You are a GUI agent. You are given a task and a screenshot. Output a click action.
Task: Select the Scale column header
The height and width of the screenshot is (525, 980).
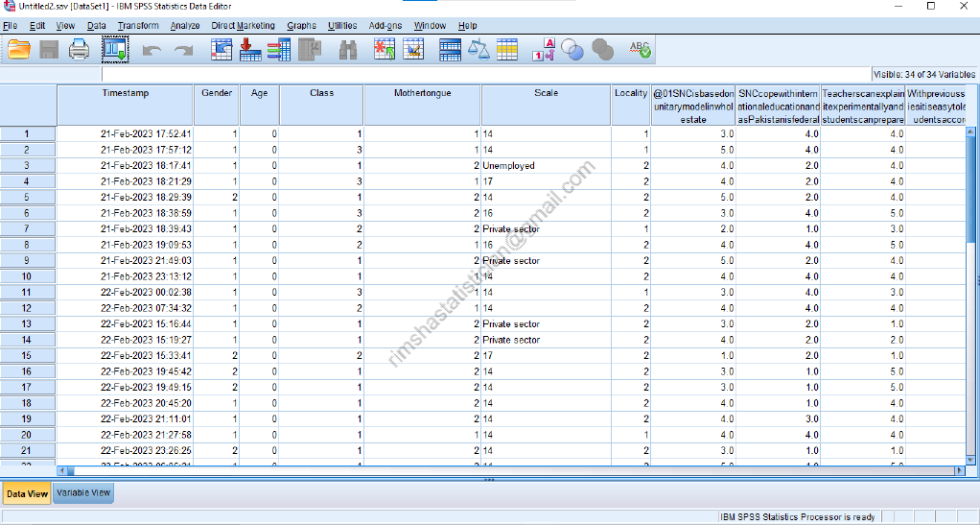[x=547, y=106]
